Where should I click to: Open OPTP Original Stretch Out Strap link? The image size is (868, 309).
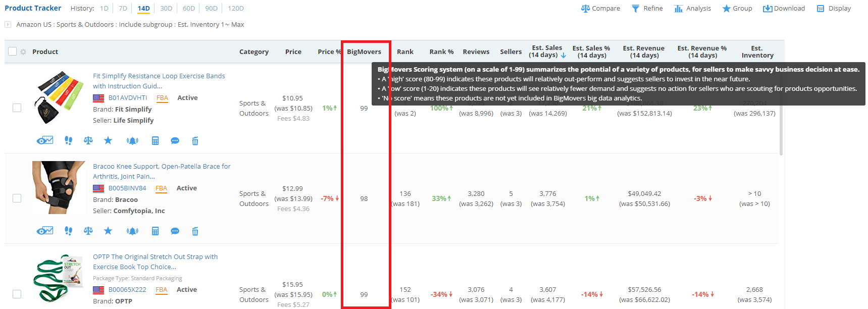[x=155, y=262]
